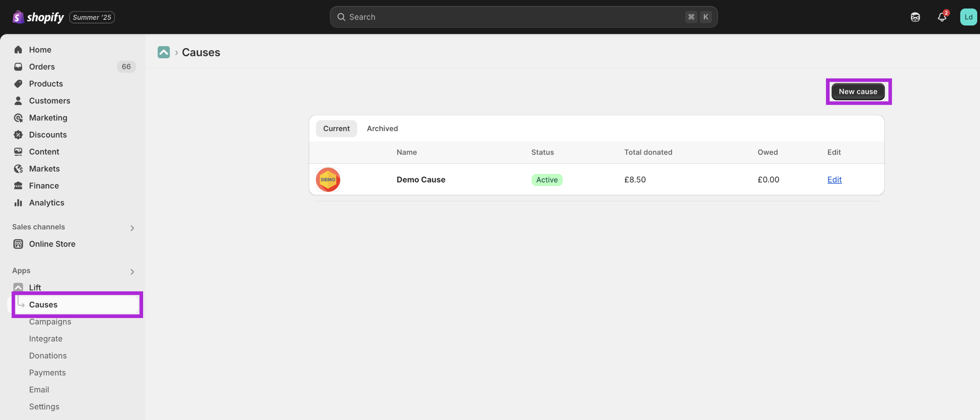Open the Sidekick assistant icon
Screen dimensions: 980x420
point(915,17)
